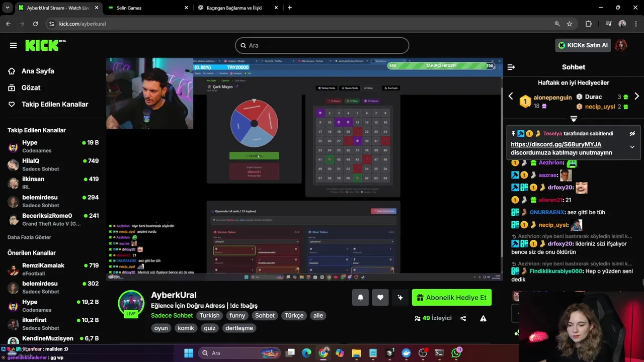This screenshot has height=362, width=644.
Task: Go back in browser
Action: [x=8, y=24]
